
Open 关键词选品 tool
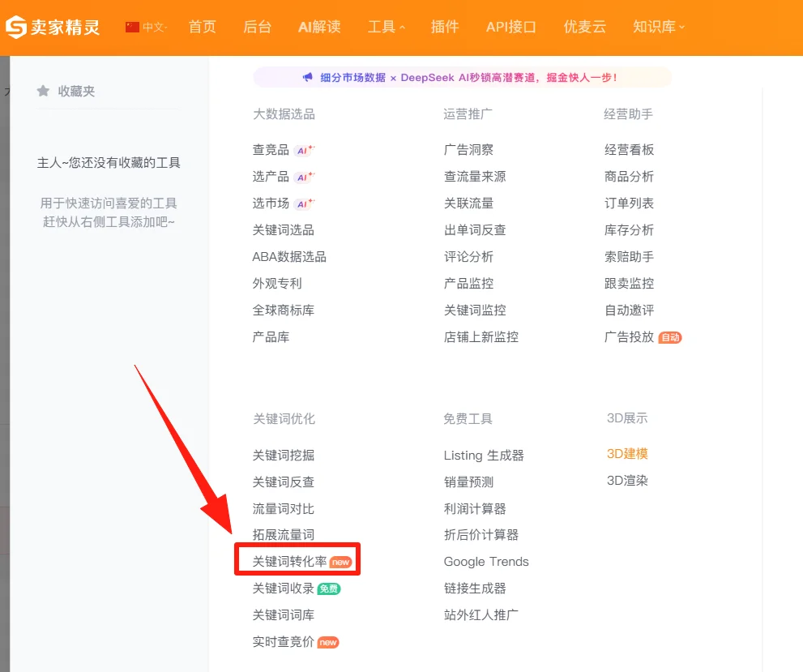(x=284, y=229)
